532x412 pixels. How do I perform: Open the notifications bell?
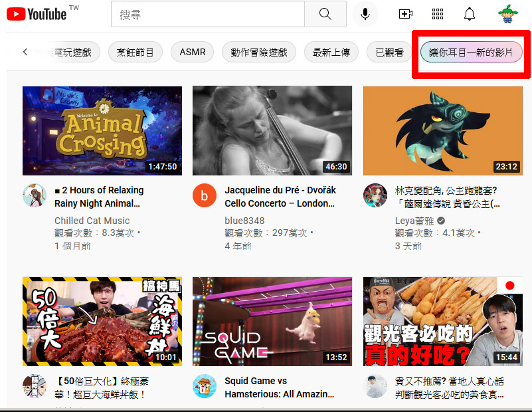[x=470, y=14]
